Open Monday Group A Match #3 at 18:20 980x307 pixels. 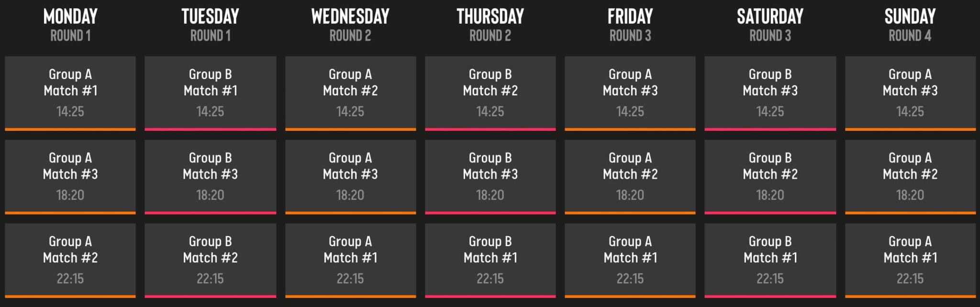coord(70,177)
